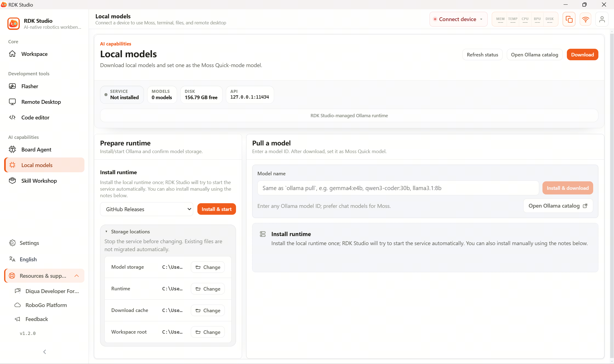Select the Local models sidebar icon
The image size is (614, 364).
coord(12,165)
